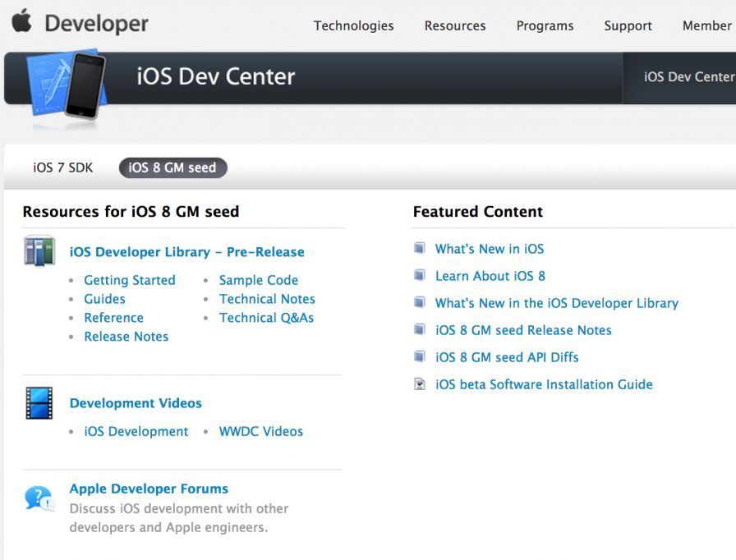Select the iOS 8 GM seed tab
Viewport: 736px width, 560px height.
tap(172, 168)
